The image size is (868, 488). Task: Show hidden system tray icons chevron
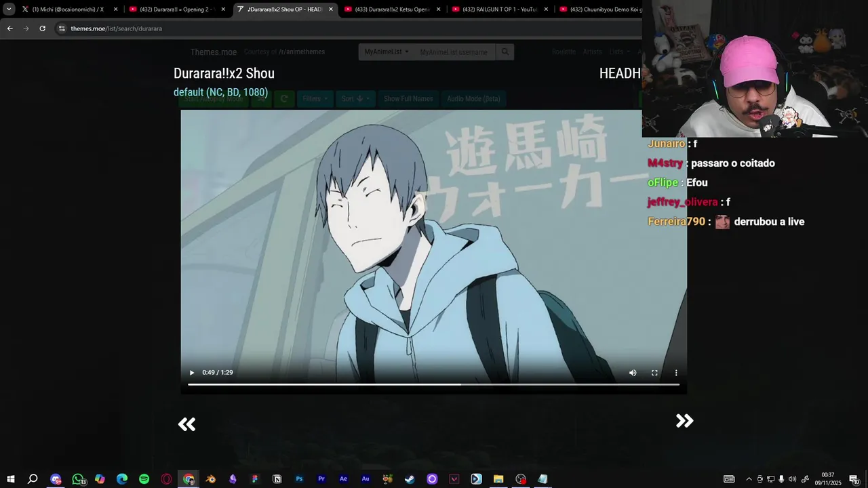click(x=749, y=479)
